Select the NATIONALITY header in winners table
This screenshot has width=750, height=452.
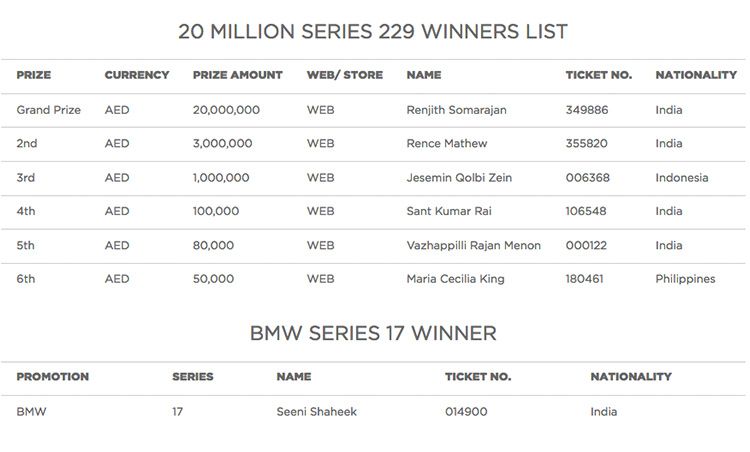pos(695,75)
